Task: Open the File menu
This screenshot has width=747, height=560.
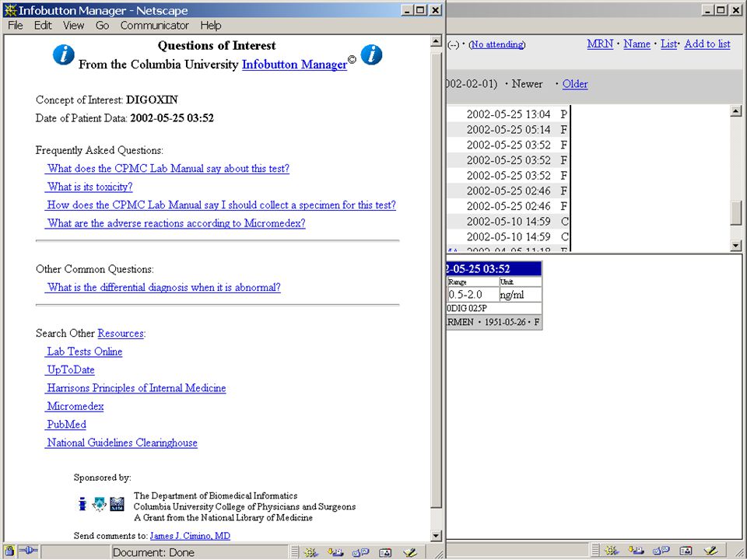Action: pos(16,25)
